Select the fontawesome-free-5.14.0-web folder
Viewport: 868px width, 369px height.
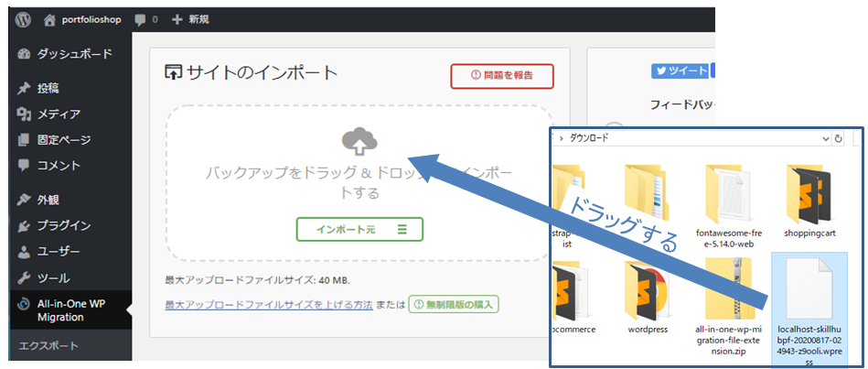click(x=728, y=206)
